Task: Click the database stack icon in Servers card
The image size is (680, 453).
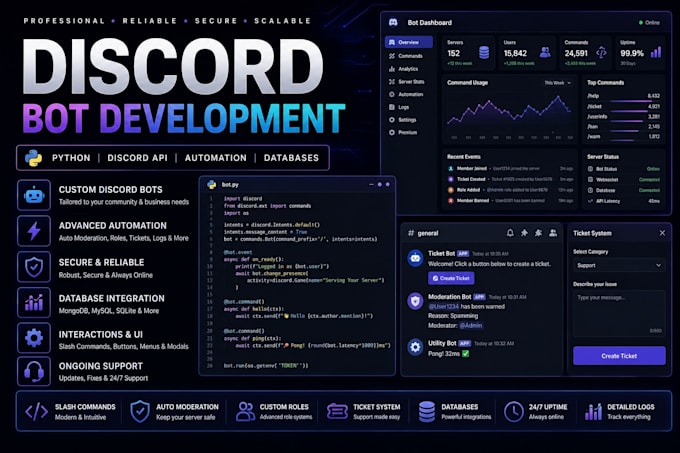Action: pos(484,53)
